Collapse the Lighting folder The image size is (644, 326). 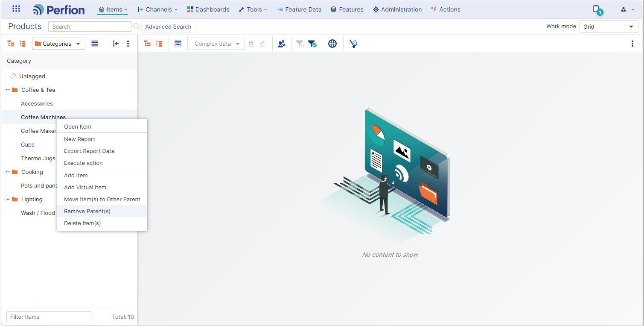(8, 199)
